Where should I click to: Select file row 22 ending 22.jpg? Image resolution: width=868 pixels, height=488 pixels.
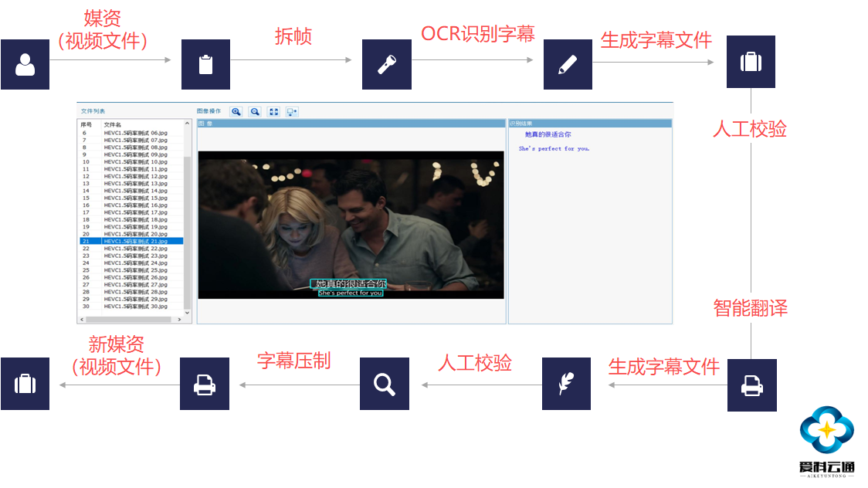tap(132, 249)
